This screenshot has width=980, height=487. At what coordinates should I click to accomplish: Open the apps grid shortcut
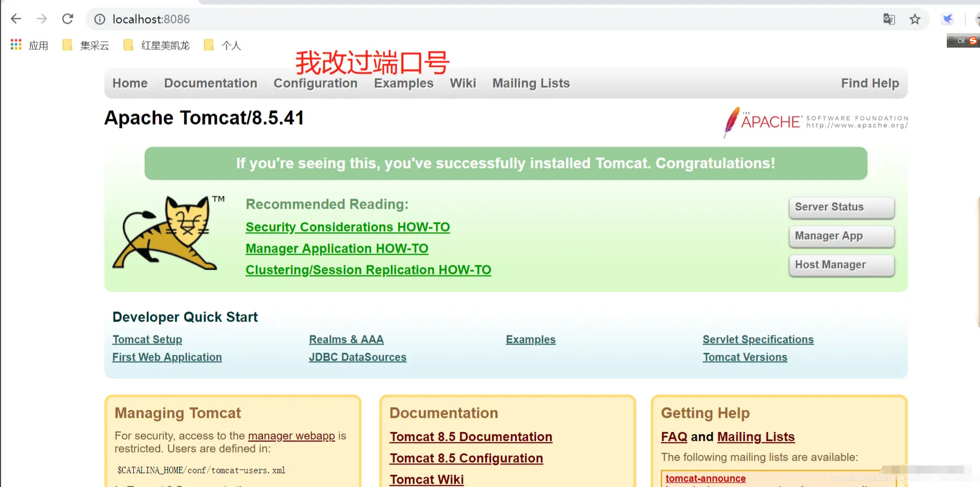(x=29, y=45)
